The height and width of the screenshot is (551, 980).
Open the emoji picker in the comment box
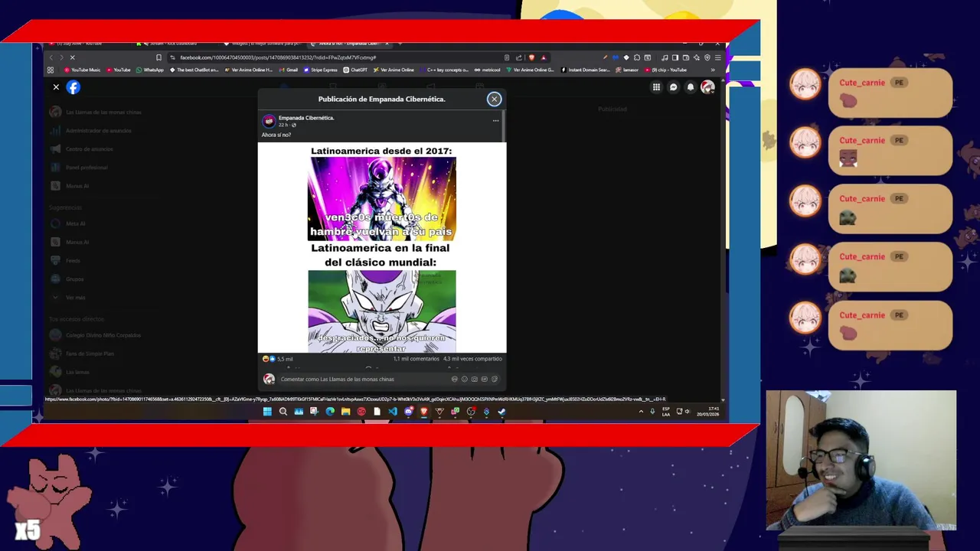[464, 379]
